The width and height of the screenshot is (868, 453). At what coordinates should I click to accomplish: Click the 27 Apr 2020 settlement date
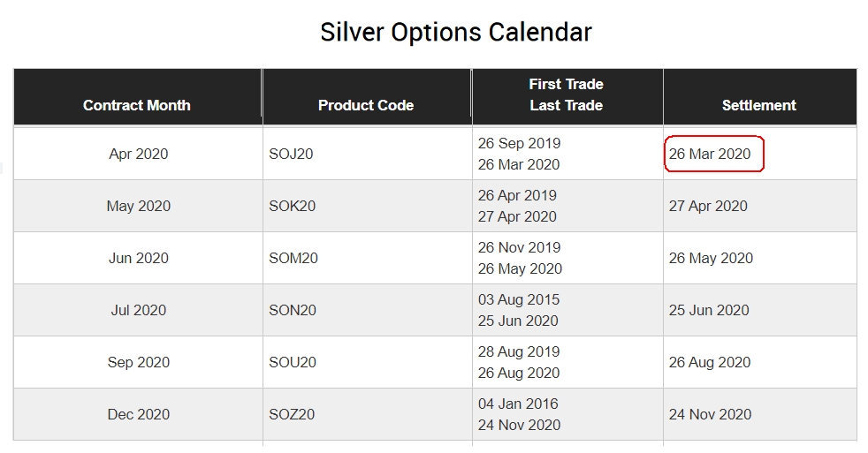(708, 206)
